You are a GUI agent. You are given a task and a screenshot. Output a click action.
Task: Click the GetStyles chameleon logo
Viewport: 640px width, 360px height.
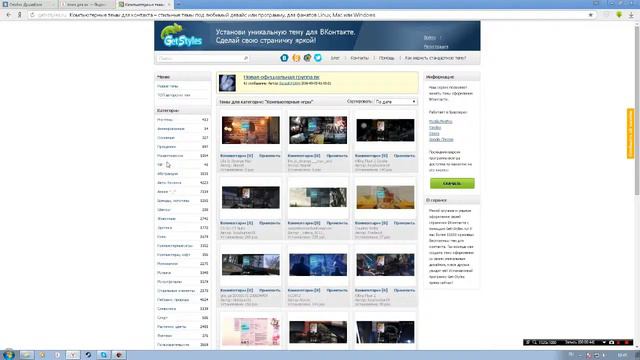[181, 36]
